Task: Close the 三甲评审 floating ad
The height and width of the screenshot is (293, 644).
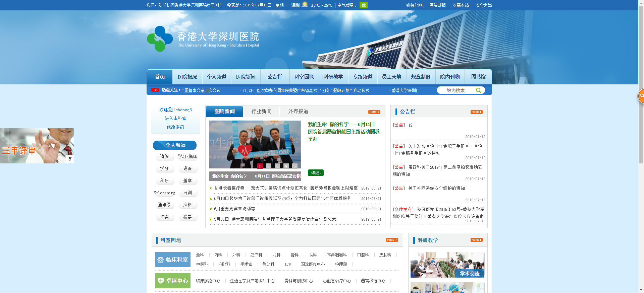Action: 70,159
